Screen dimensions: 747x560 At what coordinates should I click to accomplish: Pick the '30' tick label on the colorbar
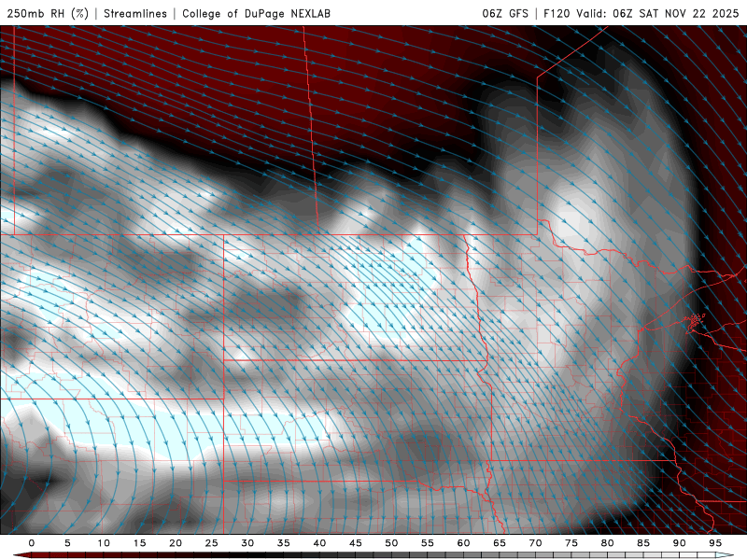pos(247,543)
